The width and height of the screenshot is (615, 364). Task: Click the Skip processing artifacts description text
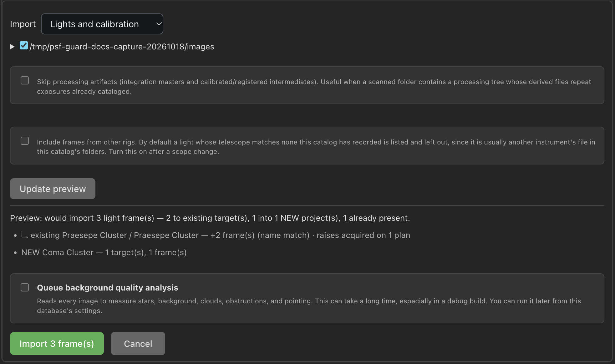click(x=314, y=87)
